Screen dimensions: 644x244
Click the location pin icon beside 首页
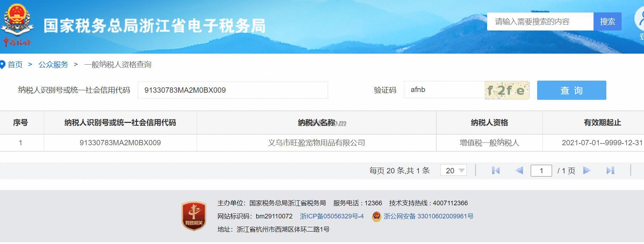pos(2,65)
